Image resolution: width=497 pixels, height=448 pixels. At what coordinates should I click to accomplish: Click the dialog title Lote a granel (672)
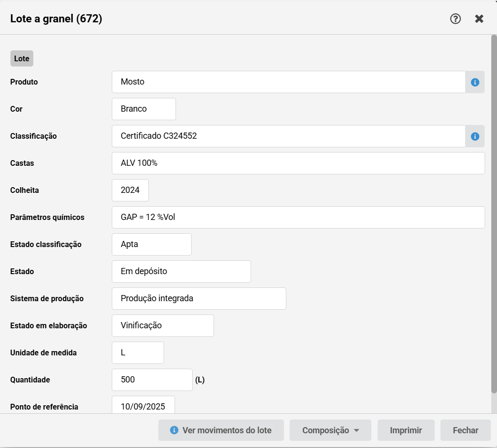pos(56,19)
